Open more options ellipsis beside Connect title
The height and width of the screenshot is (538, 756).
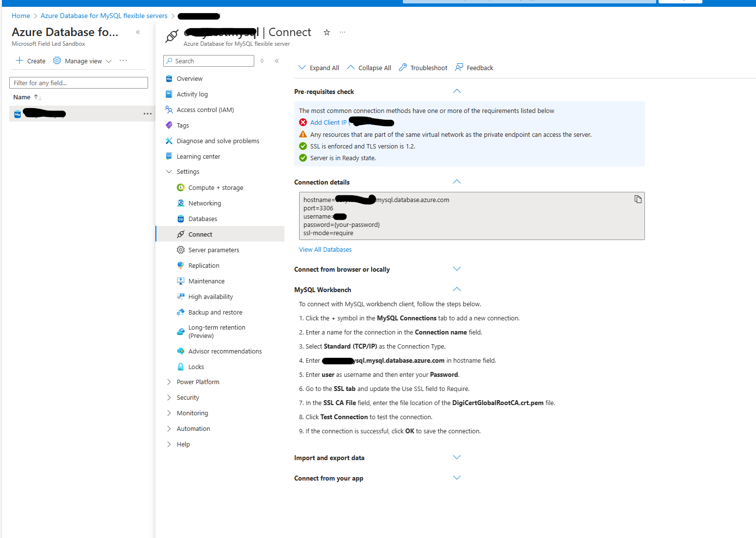pyautogui.click(x=342, y=32)
